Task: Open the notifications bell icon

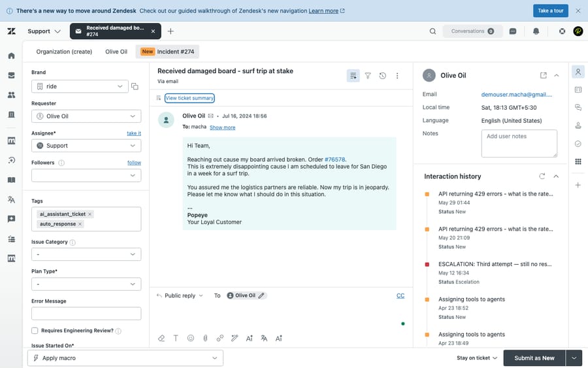Action: click(536, 31)
